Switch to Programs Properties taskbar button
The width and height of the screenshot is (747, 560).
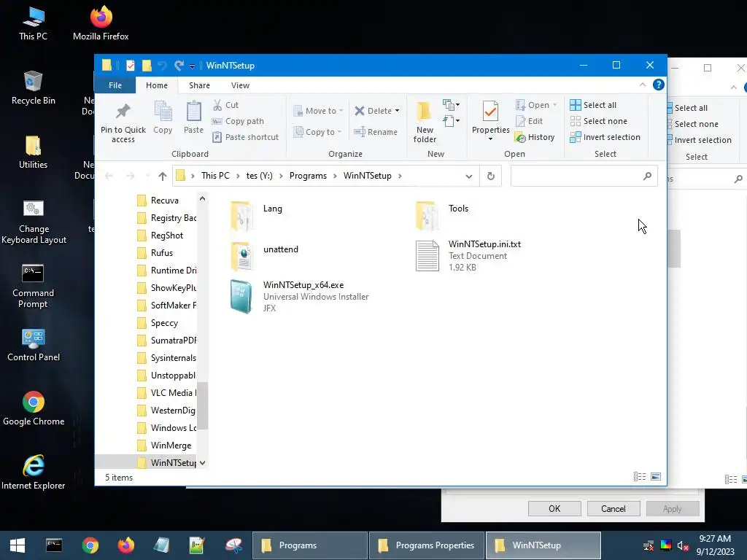(x=426, y=545)
